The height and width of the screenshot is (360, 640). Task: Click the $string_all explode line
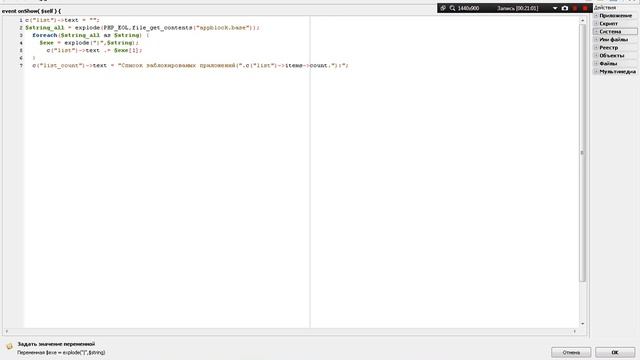(x=142, y=28)
